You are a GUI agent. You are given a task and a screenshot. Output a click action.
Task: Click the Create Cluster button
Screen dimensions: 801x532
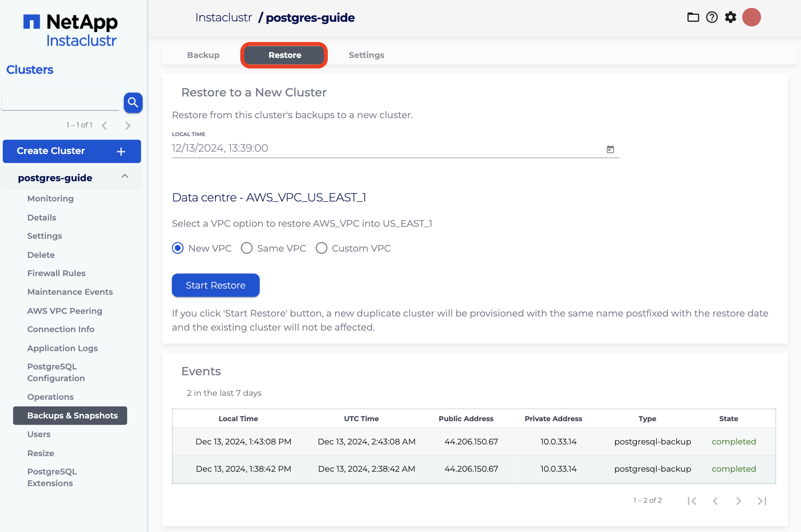[x=72, y=151]
